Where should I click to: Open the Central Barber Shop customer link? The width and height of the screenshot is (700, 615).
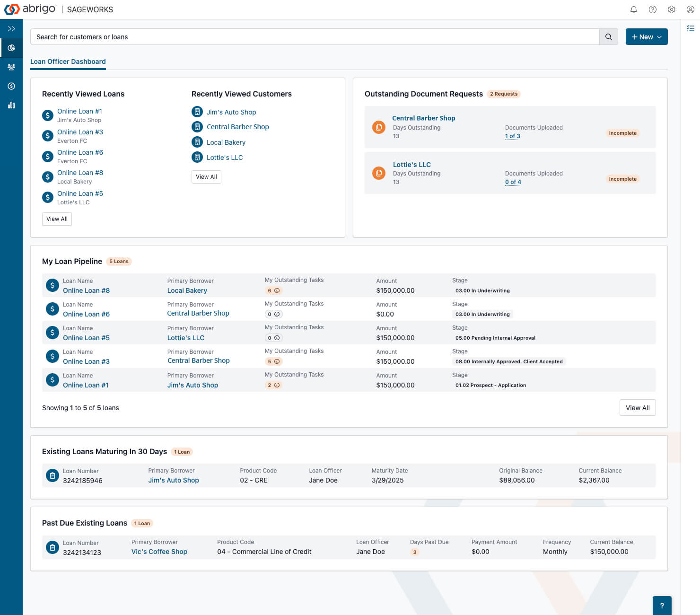coord(238,126)
